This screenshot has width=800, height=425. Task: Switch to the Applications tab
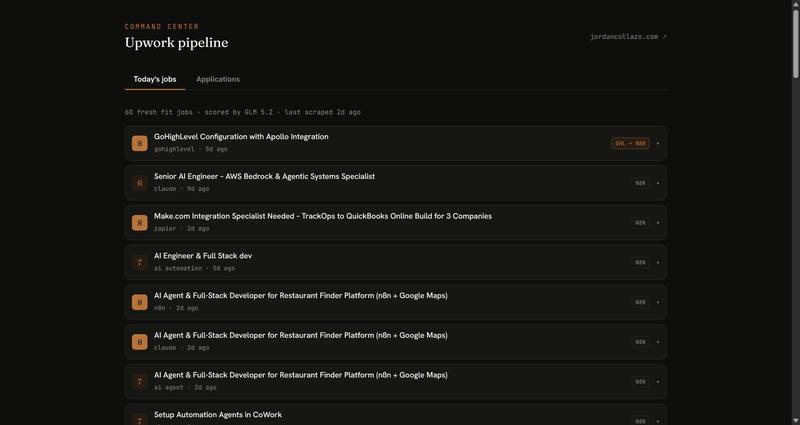[218, 79]
